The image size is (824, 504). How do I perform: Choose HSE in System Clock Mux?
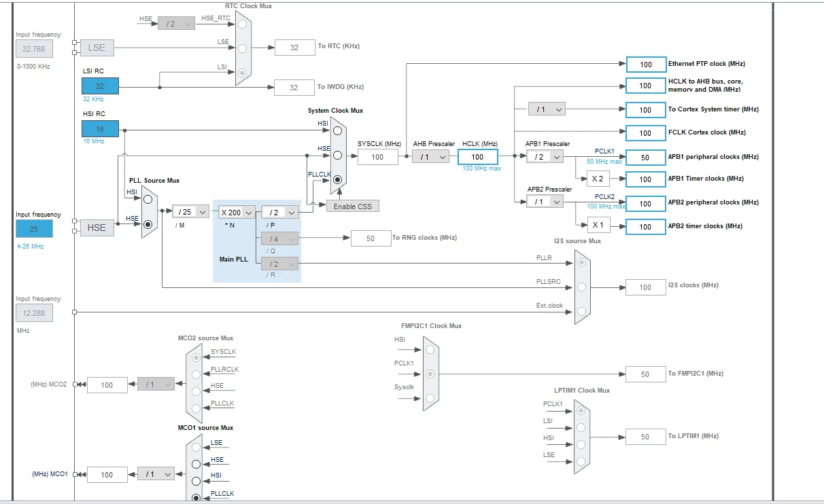(x=337, y=156)
